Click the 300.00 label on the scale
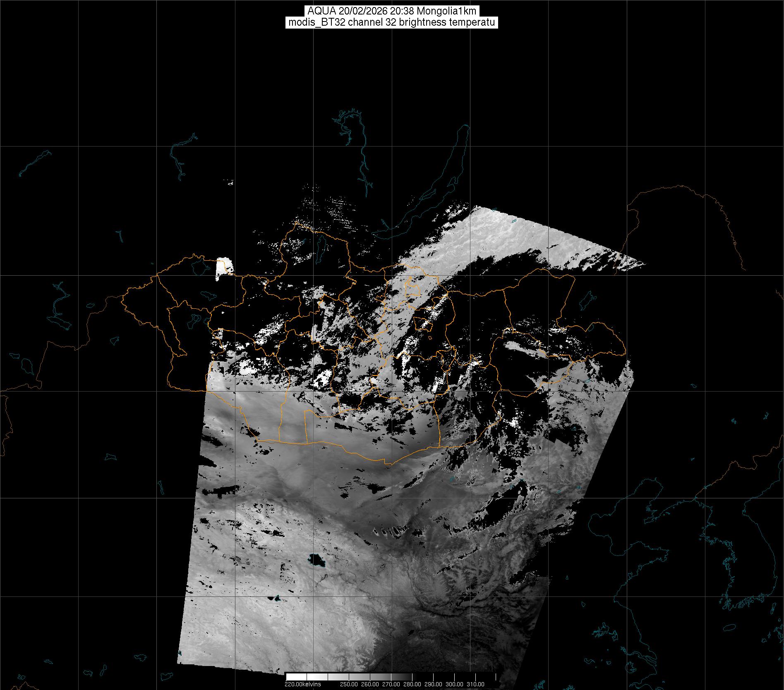Image resolution: width=784 pixels, height=690 pixels. (x=455, y=684)
